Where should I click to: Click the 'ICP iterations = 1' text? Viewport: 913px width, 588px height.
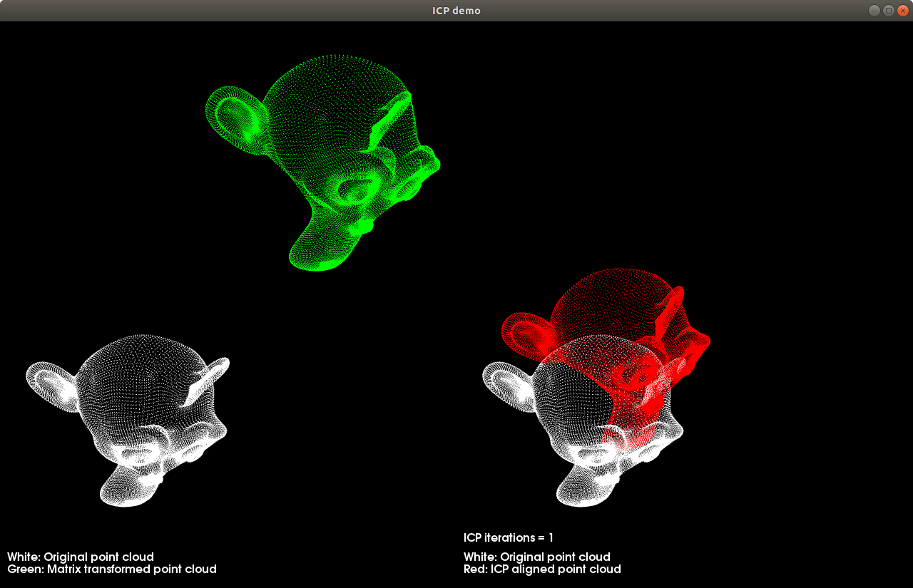pyautogui.click(x=509, y=537)
